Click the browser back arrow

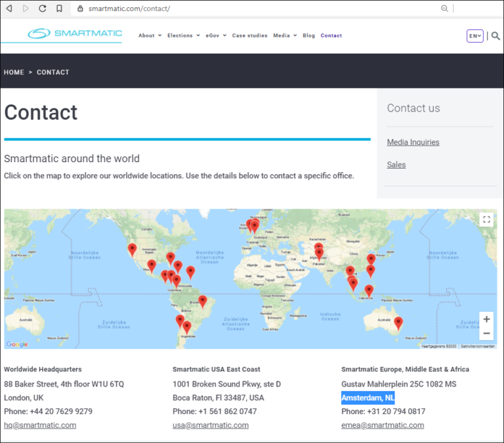pyautogui.click(x=9, y=9)
